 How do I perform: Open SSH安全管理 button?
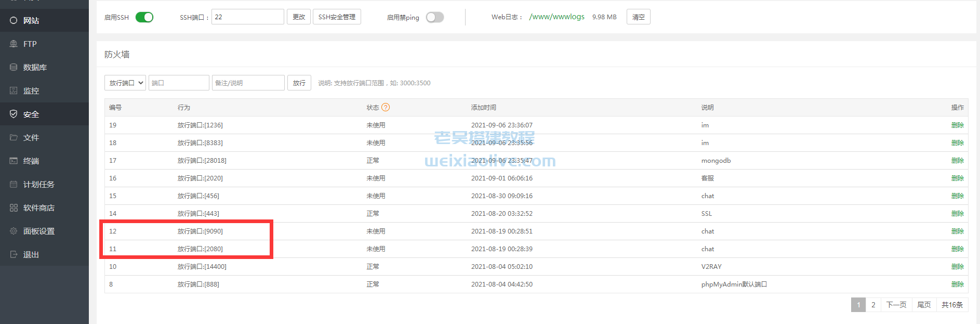pyautogui.click(x=337, y=17)
